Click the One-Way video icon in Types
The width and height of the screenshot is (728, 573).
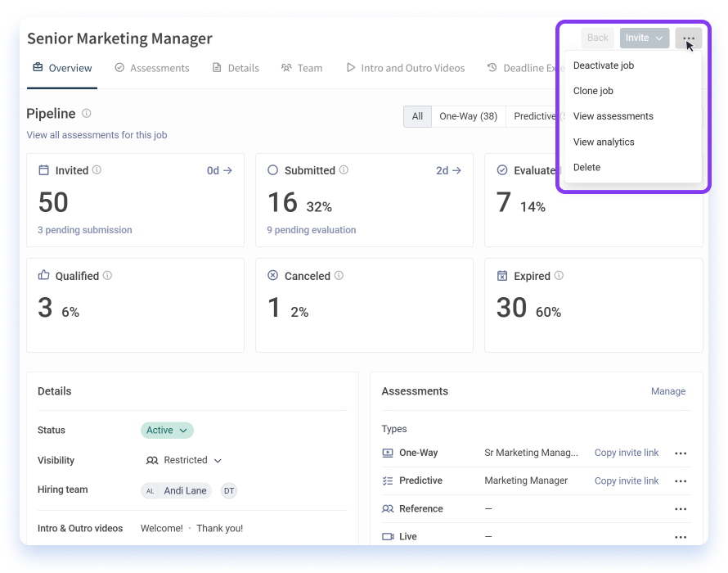388,453
